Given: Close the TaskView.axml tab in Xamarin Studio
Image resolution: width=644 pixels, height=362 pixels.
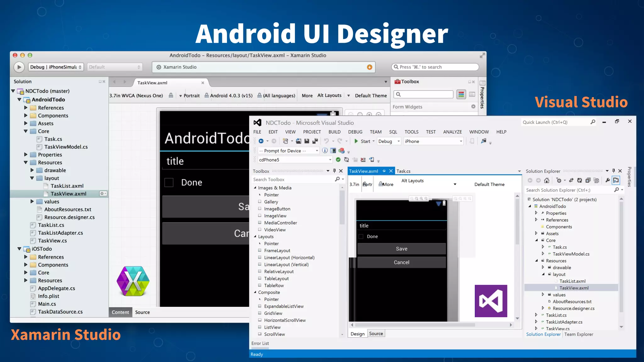Looking at the screenshot, I should pos(203,83).
